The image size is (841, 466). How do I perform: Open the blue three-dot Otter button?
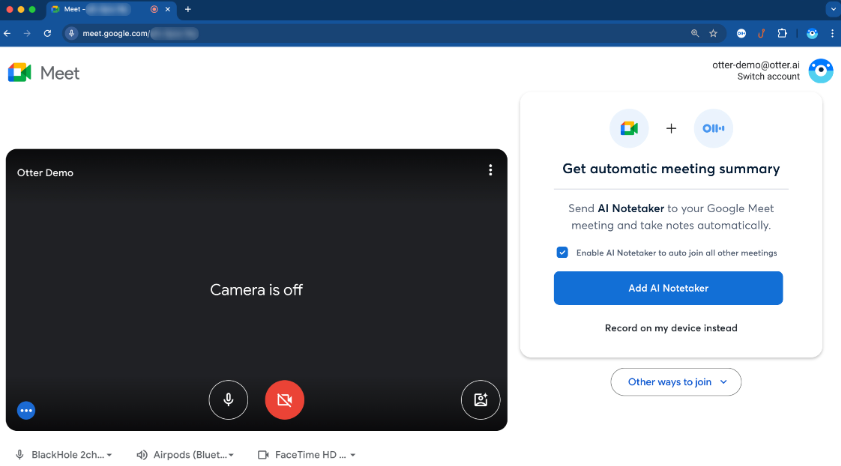point(26,410)
